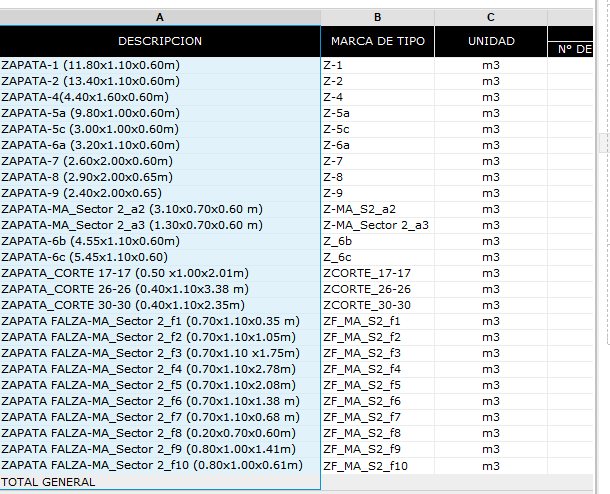610x494 pixels.
Task: Select type mark cell Z-5c
Action: 377,129
